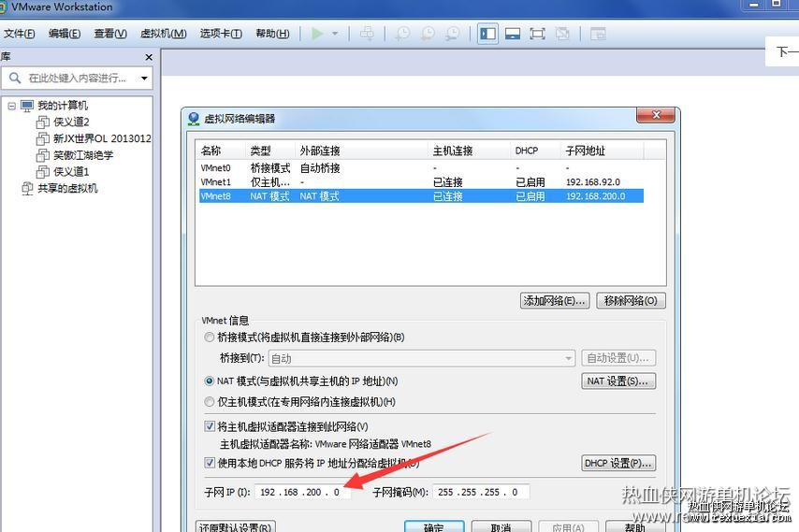The image size is (799, 532).
Task: Toggle the show library sidebar icon
Action: click(487, 34)
